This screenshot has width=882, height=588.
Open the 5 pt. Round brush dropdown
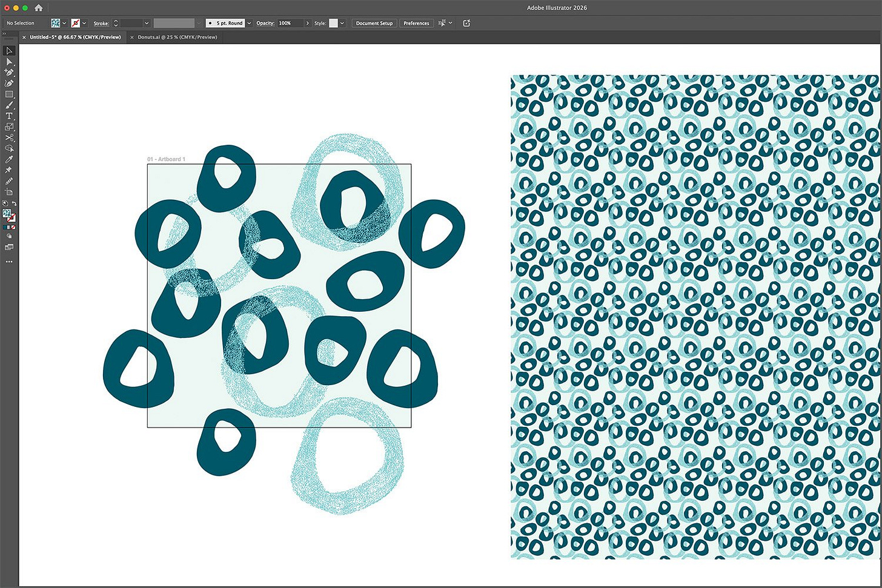pyautogui.click(x=248, y=23)
